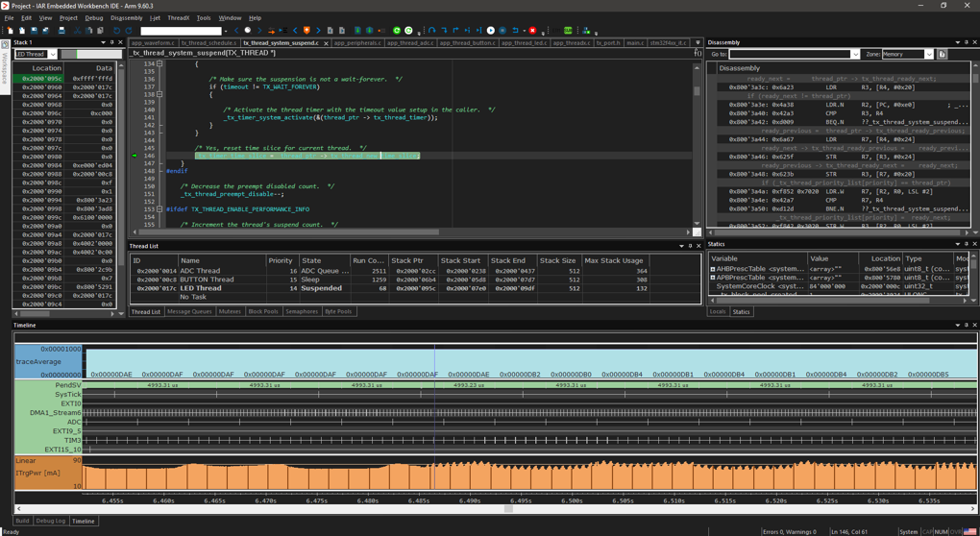Click the Step Out debug icon

point(455,30)
